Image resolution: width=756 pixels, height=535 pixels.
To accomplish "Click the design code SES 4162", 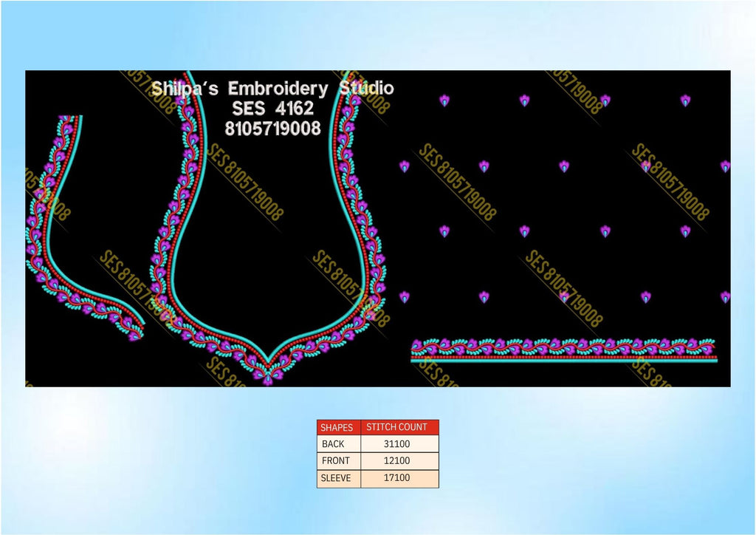I will pos(273,108).
